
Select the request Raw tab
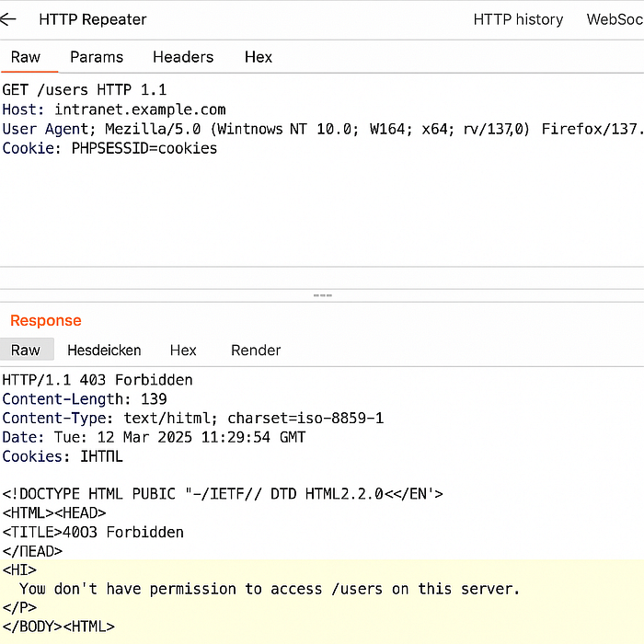tap(26, 57)
